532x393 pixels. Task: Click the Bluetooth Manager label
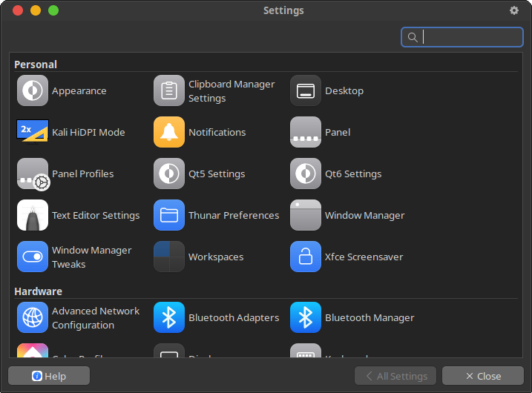[370, 317]
